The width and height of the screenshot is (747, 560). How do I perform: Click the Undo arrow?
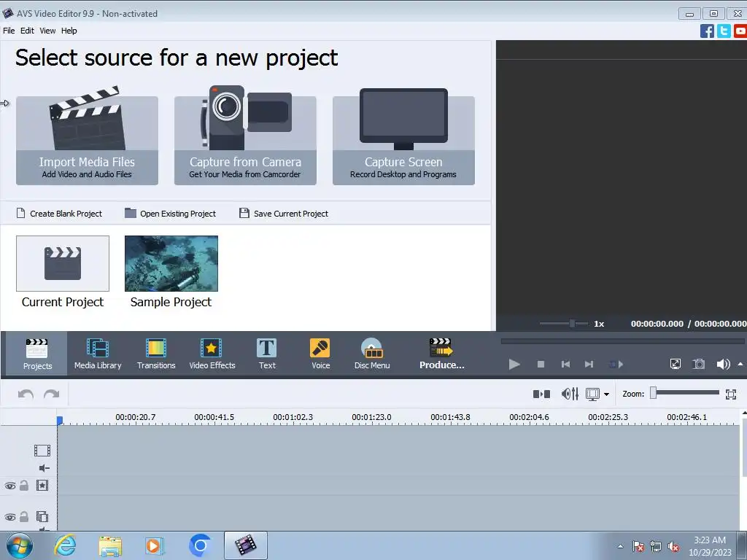pyautogui.click(x=26, y=394)
